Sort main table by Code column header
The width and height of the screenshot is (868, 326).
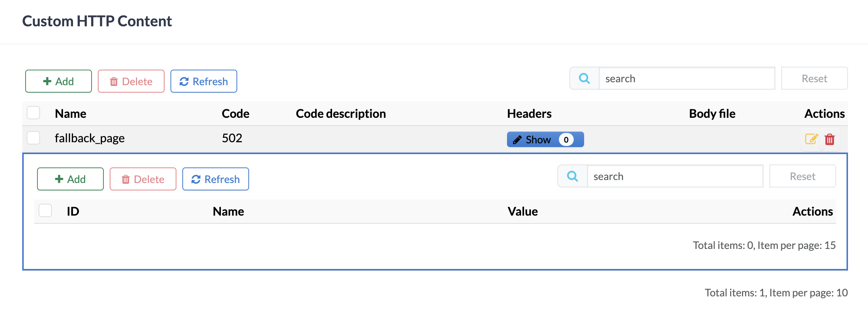(x=235, y=113)
